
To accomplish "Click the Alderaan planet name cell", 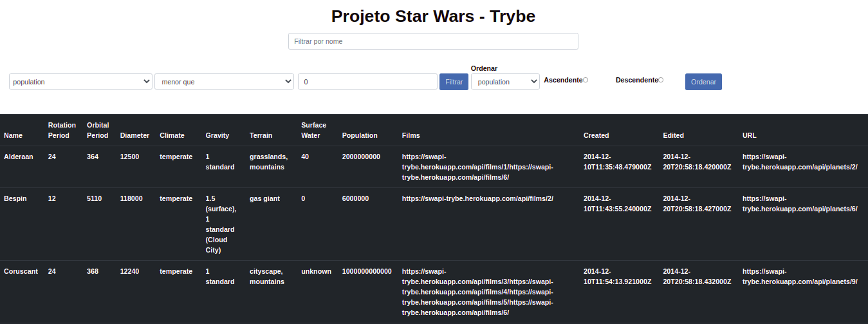I will [18, 157].
